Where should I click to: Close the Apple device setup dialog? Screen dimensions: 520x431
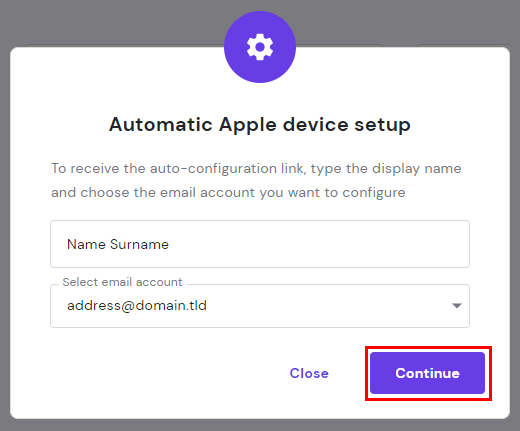tap(309, 373)
